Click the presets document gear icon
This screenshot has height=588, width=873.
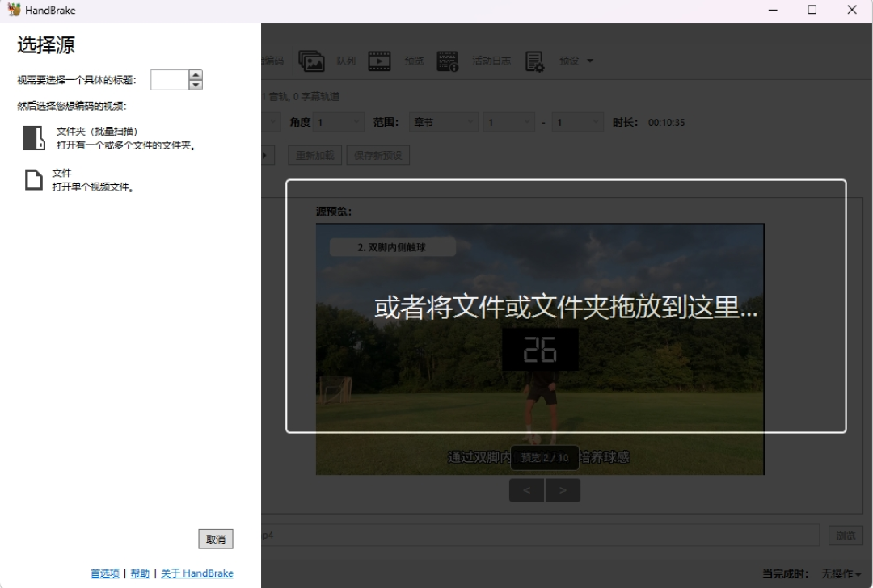point(534,61)
